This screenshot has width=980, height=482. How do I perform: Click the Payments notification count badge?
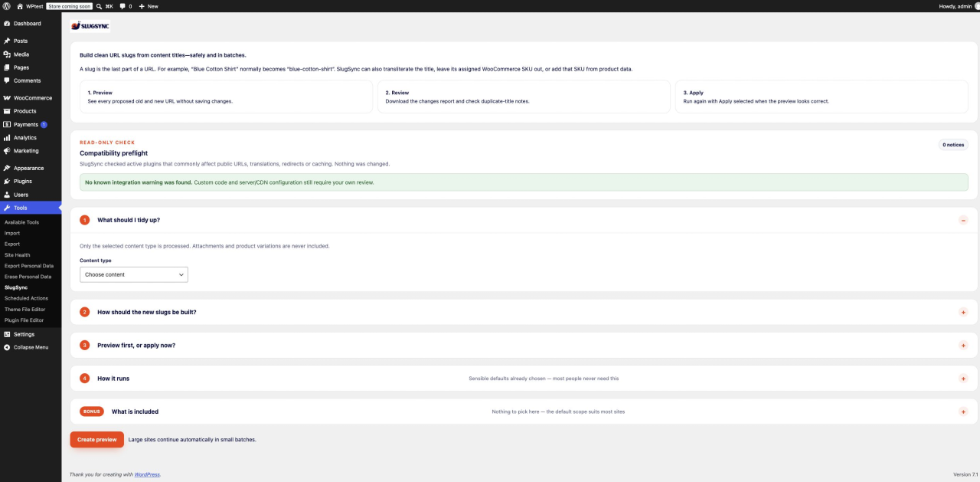44,124
